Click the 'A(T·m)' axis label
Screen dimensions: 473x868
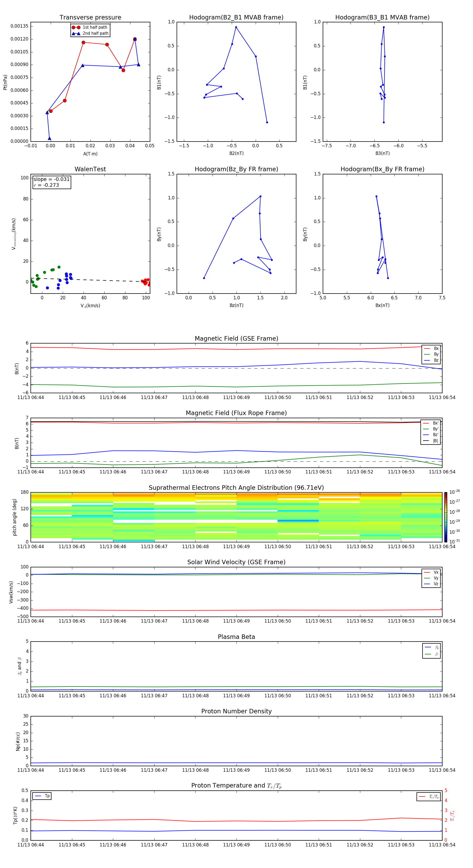pos(90,154)
